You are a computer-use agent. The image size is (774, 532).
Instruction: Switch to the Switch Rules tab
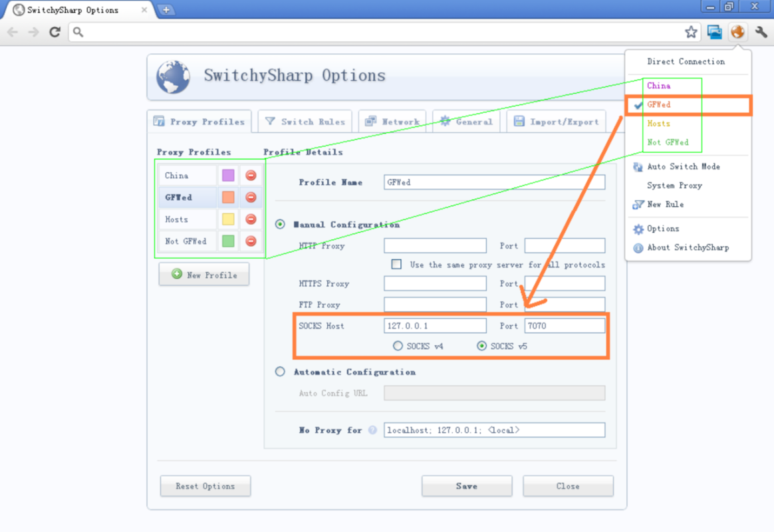click(x=305, y=122)
